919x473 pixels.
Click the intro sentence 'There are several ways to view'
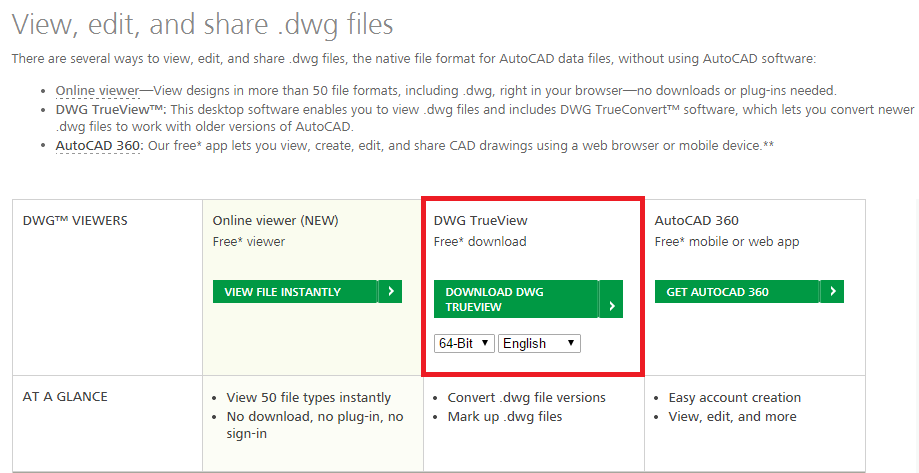pos(413,59)
